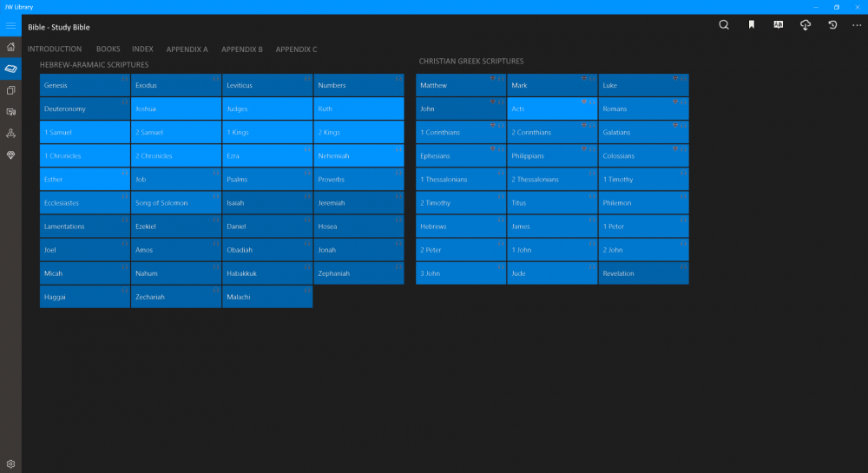Open the book of Romans
Image resolution: width=868 pixels, height=473 pixels.
644,109
